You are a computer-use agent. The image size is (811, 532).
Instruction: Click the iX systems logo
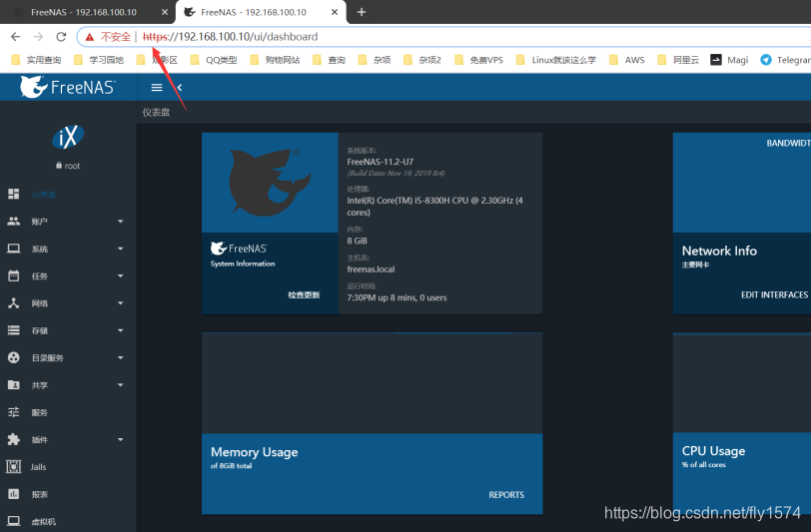click(68, 137)
